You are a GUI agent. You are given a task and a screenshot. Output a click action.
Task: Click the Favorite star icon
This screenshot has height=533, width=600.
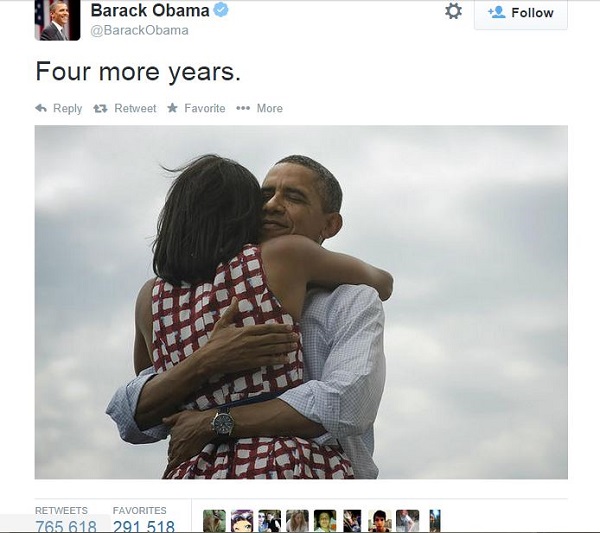point(173,108)
